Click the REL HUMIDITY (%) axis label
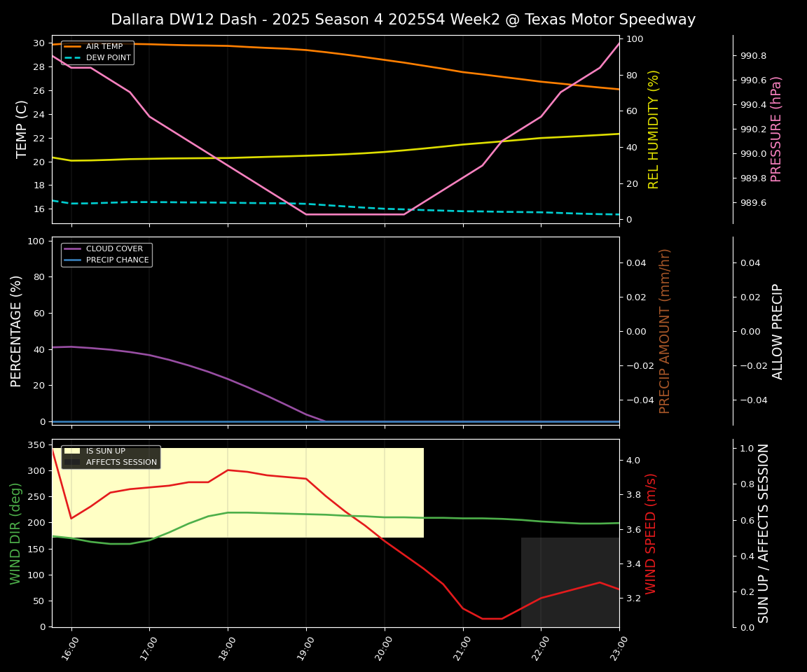The width and height of the screenshot is (807, 672). pos(654,129)
